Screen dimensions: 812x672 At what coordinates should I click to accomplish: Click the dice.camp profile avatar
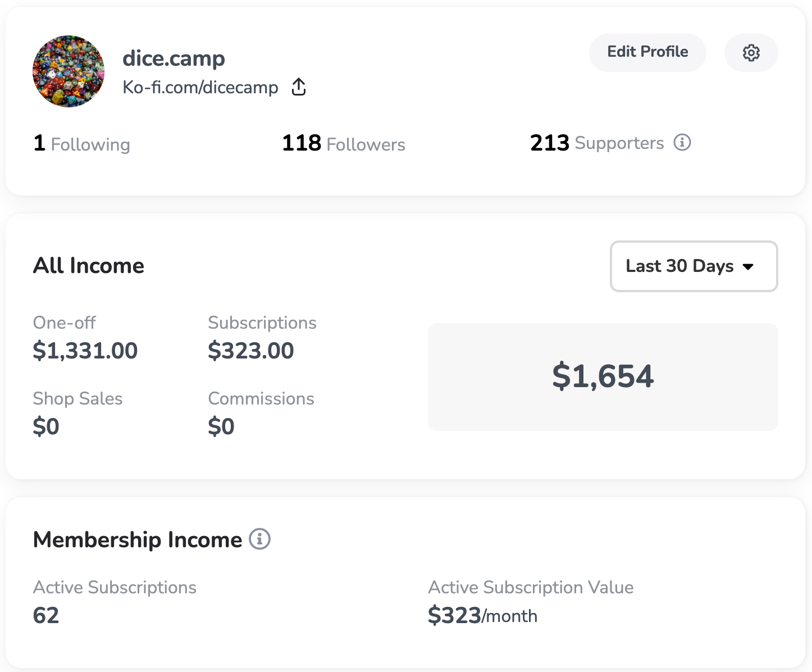(x=69, y=71)
